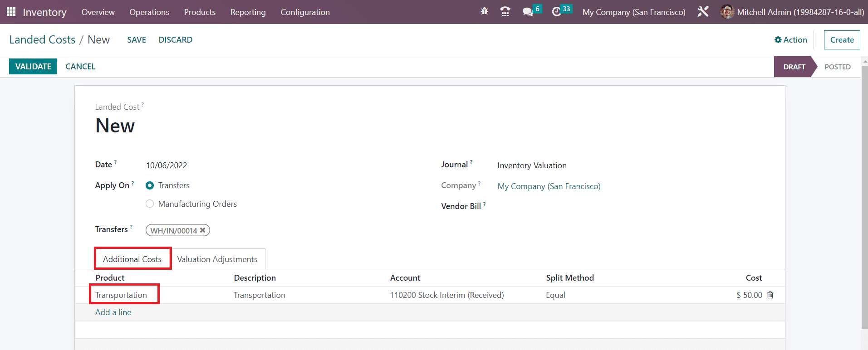This screenshot has width=868, height=350.
Task: Click the Landed Costs breadcrumb link
Action: (x=42, y=40)
